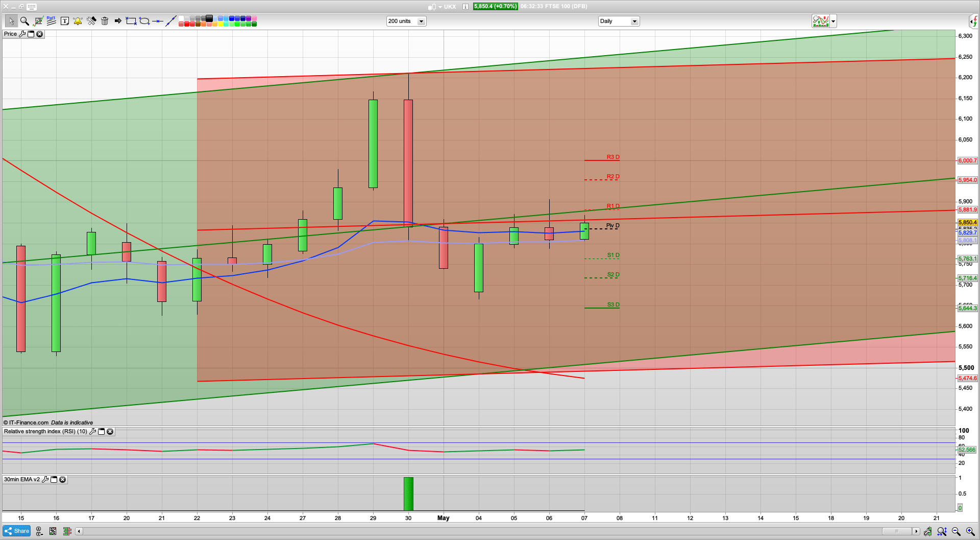Screen dimensions: 980x540
Task: Select the horizontal line tool
Action: click(x=158, y=21)
